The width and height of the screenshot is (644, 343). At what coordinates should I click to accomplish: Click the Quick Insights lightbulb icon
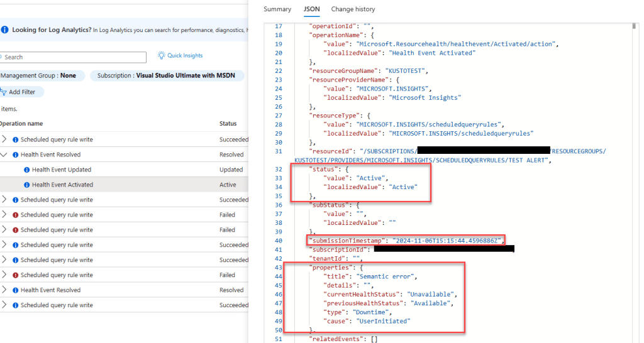coord(162,56)
